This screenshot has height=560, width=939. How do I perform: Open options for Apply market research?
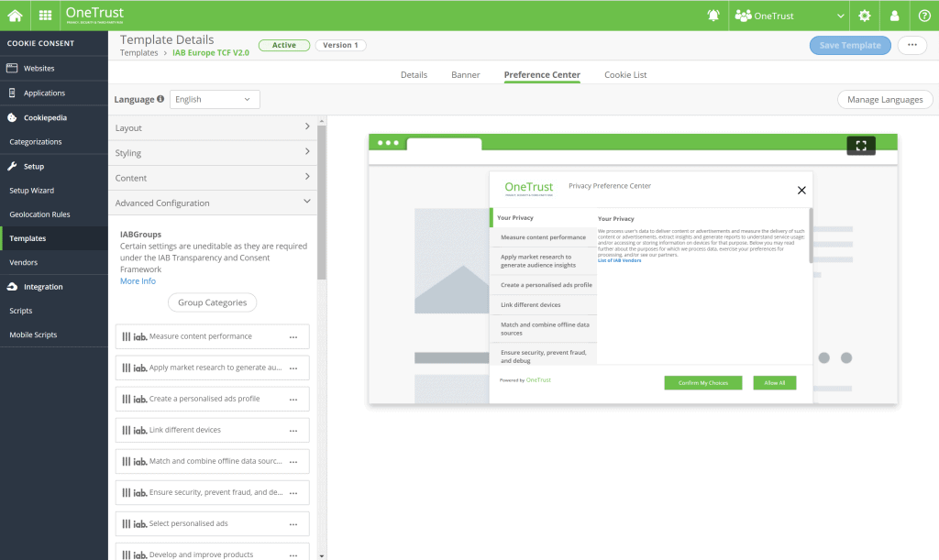click(x=293, y=368)
